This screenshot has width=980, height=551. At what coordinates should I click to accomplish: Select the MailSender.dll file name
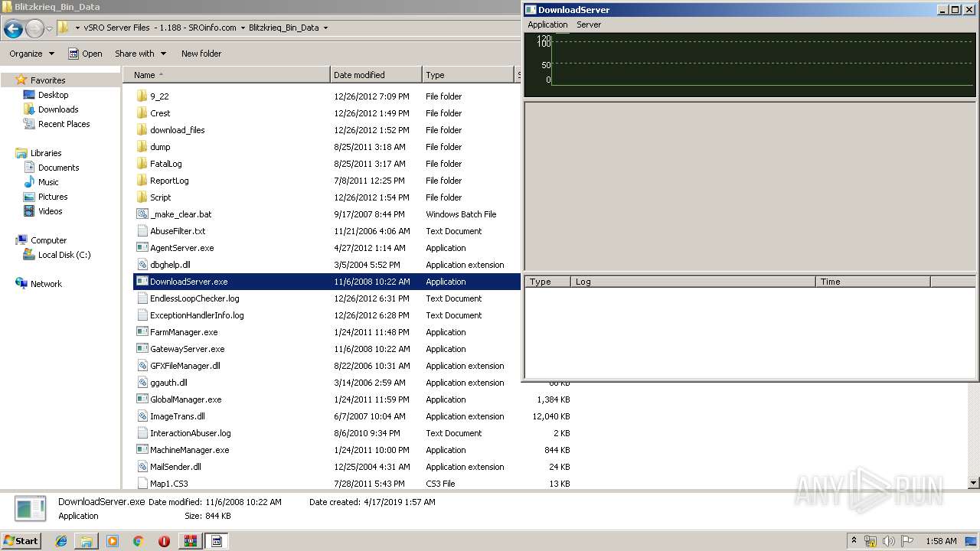[x=175, y=467]
